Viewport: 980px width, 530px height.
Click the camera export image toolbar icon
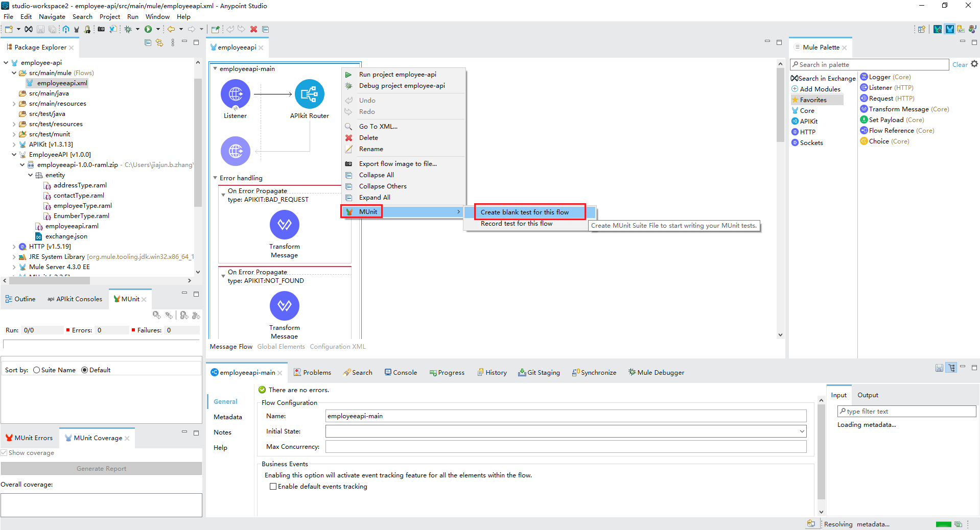tap(101, 29)
